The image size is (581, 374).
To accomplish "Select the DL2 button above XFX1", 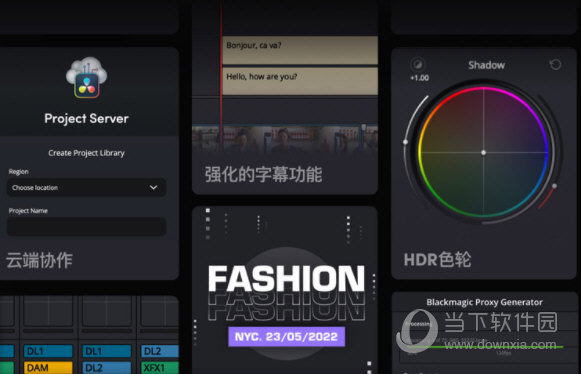I will pos(160,351).
